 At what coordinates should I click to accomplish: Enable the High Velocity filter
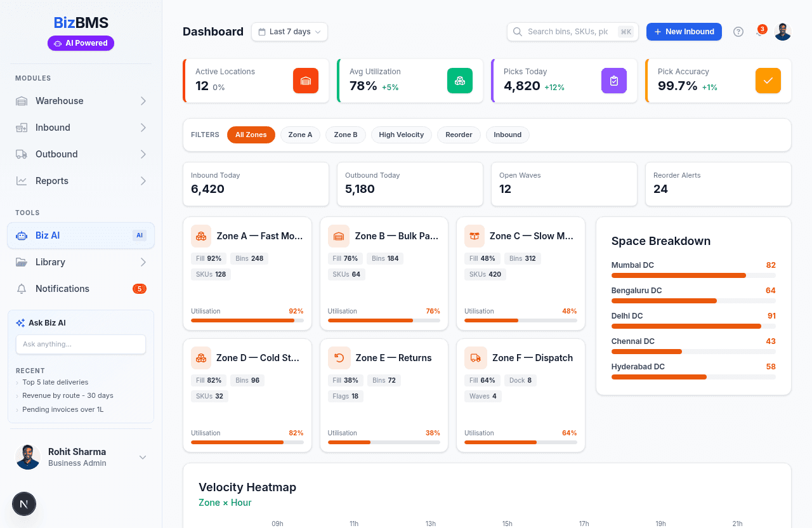tap(401, 135)
